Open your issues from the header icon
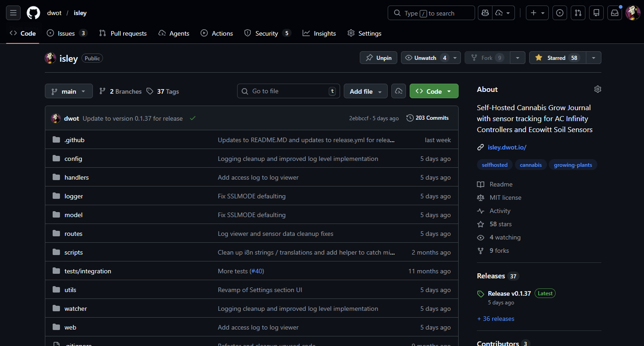The height and width of the screenshot is (346, 644). (x=559, y=12)
